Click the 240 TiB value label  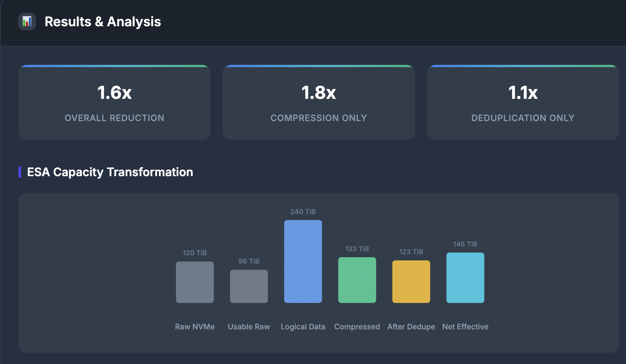(x=303, y=212)
